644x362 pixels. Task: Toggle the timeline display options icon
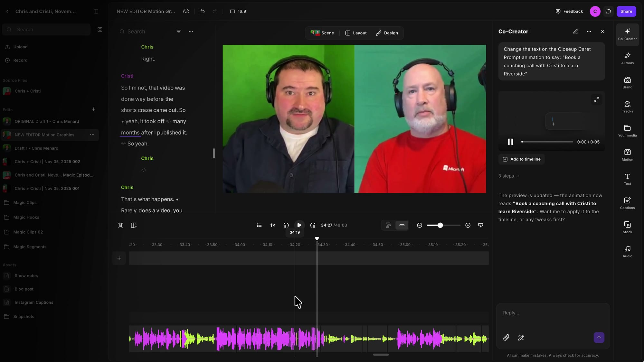tap(480, 225)
